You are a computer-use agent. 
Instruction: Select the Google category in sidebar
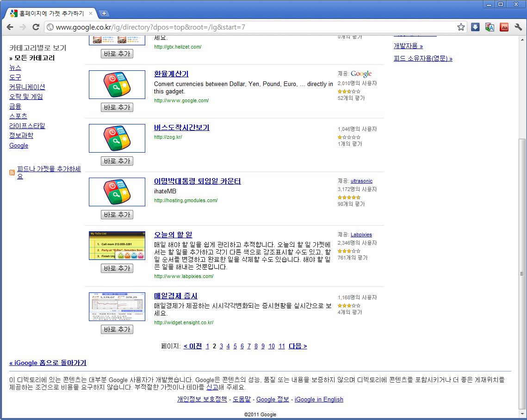(19, 146)
